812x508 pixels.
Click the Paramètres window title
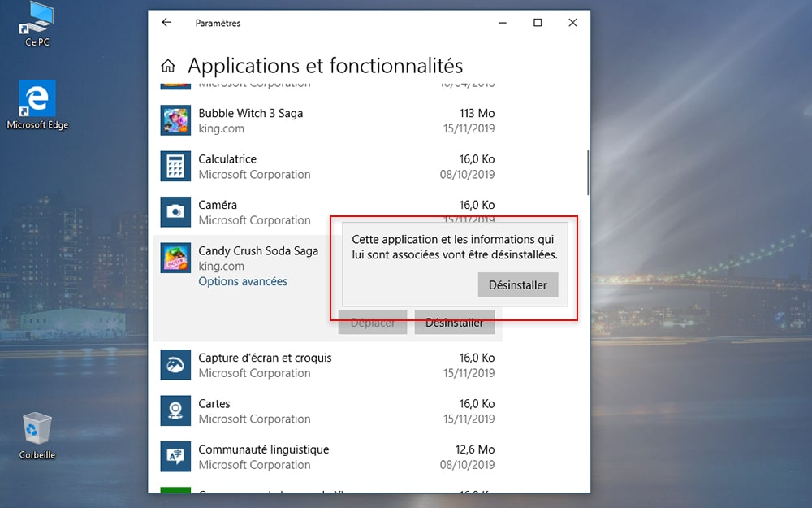click(218, 23)
